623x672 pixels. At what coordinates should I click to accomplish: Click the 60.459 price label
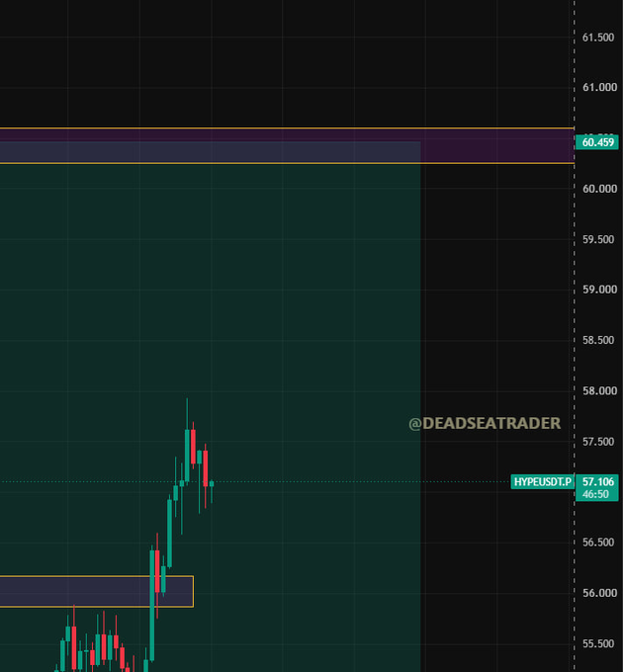coord(597,142)
